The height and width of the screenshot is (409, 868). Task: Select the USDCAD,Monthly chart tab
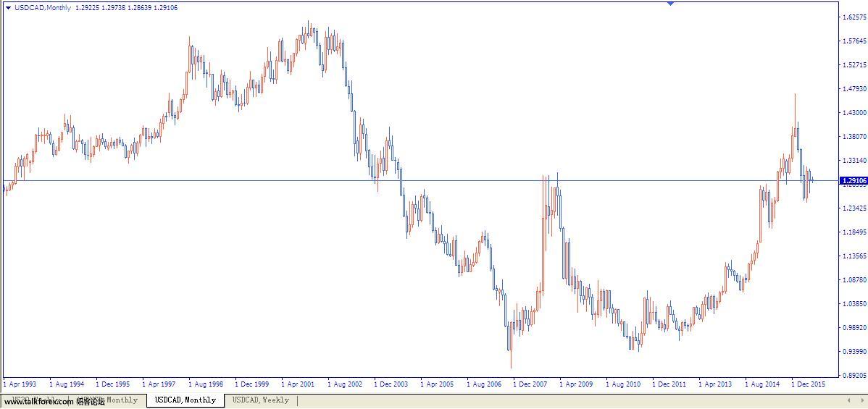[185, 400]
